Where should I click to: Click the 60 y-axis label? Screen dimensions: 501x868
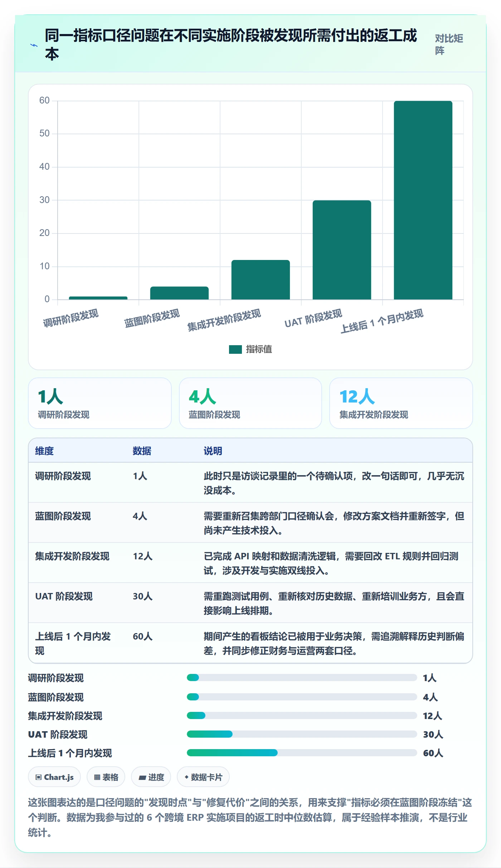pos(44,100)
